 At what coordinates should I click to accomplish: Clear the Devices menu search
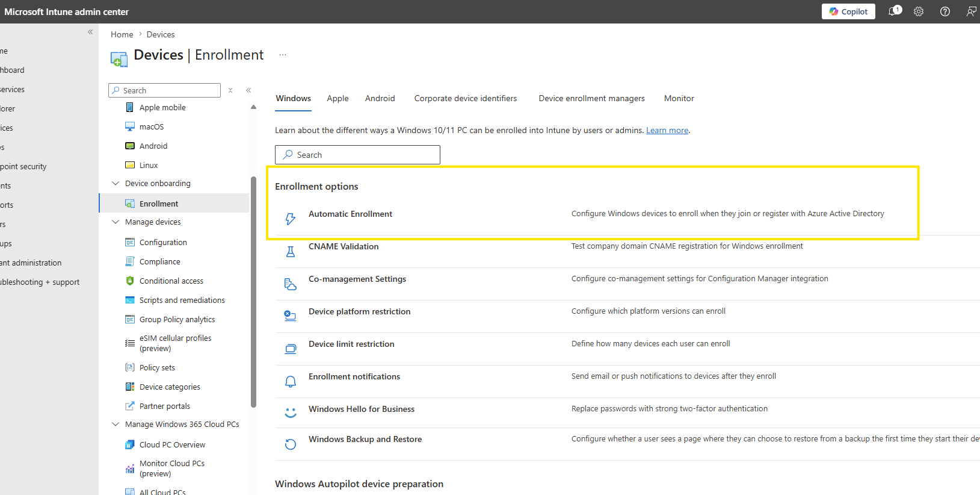(230, 90)
